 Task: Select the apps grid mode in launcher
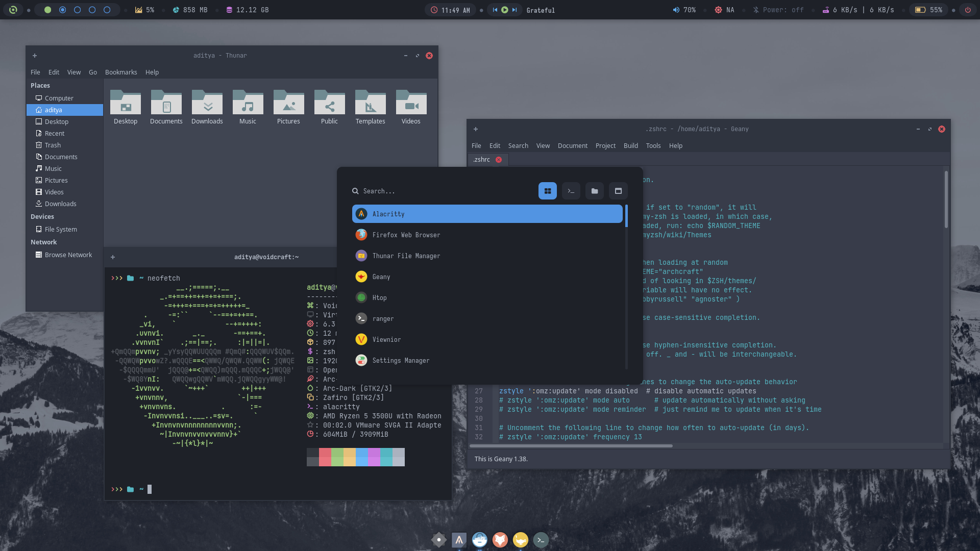[x=547, y=191]
